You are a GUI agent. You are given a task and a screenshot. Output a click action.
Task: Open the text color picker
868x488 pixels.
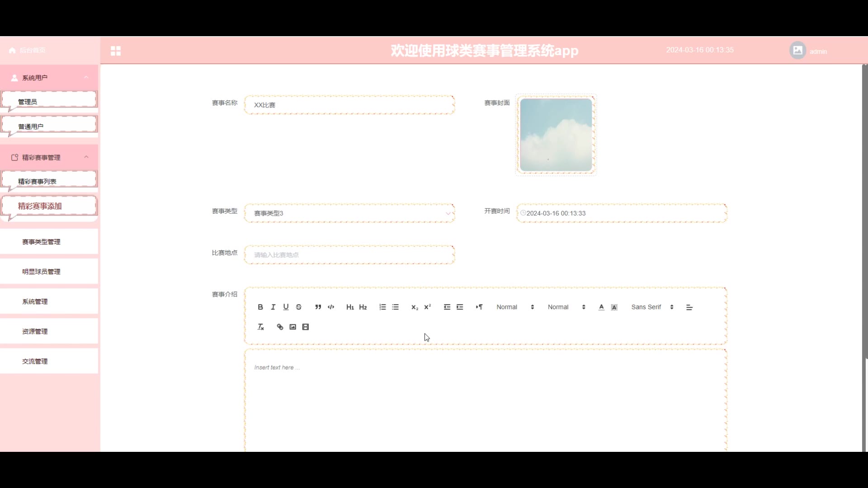(601, 307)
